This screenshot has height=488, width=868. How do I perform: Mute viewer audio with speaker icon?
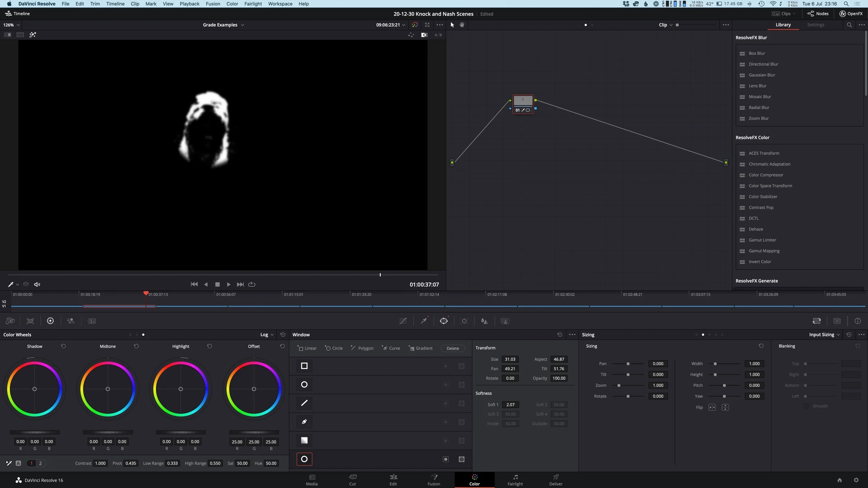click(x=37, y=284)
